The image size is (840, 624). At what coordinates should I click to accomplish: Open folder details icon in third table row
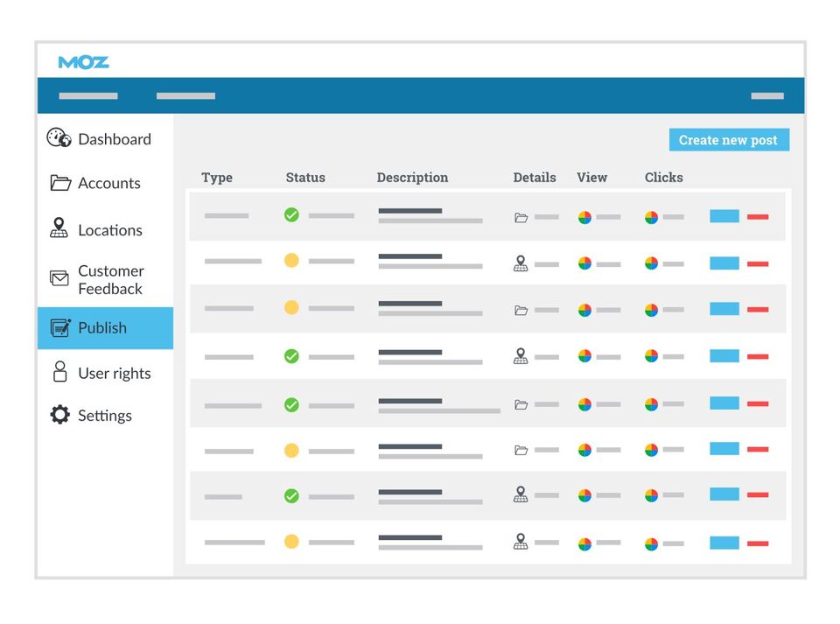521,310
